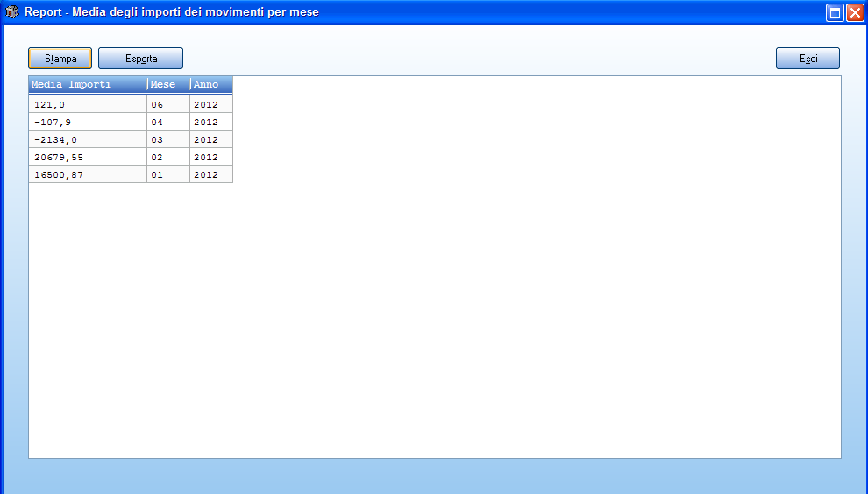The image size is (868, 494).
Task: Select the 121,0 amount cell
Action: 88,104
